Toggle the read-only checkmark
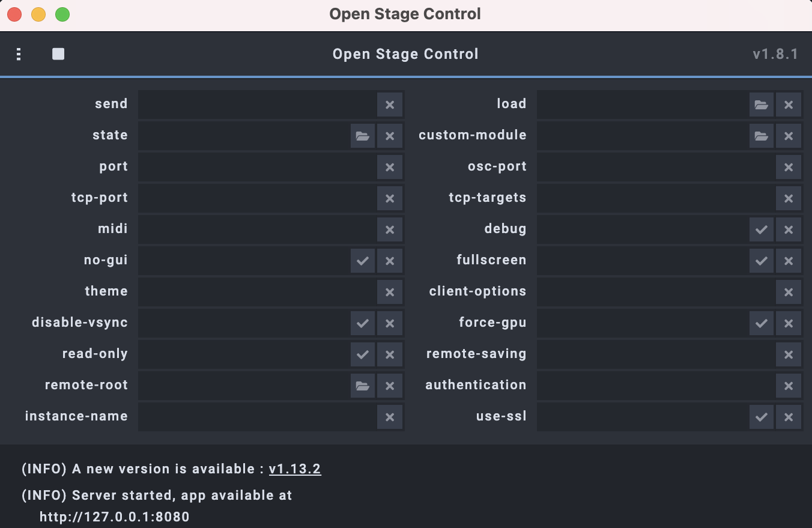Image resolution: width=812 pixels, height=528 pixels. coord(363,354)
